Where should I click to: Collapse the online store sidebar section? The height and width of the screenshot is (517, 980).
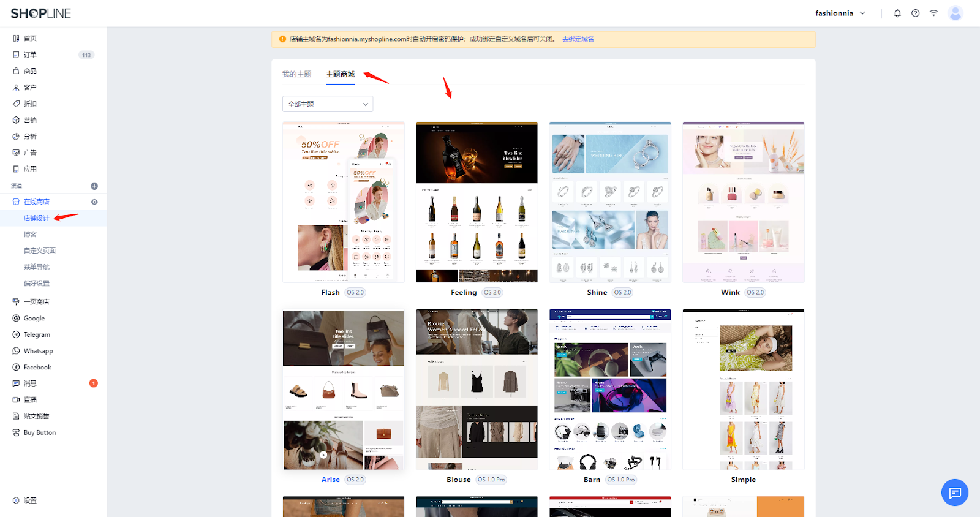pyautogui.click(x=36, y=202)
